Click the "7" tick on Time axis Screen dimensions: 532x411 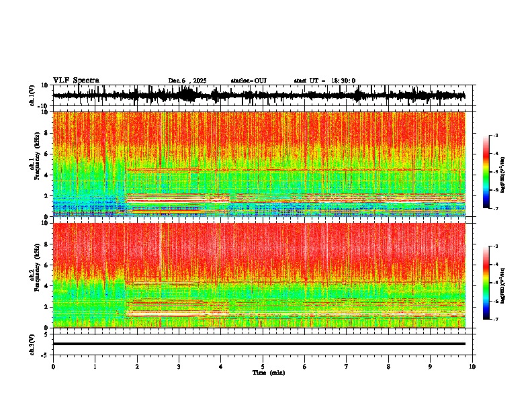point(347,367)
